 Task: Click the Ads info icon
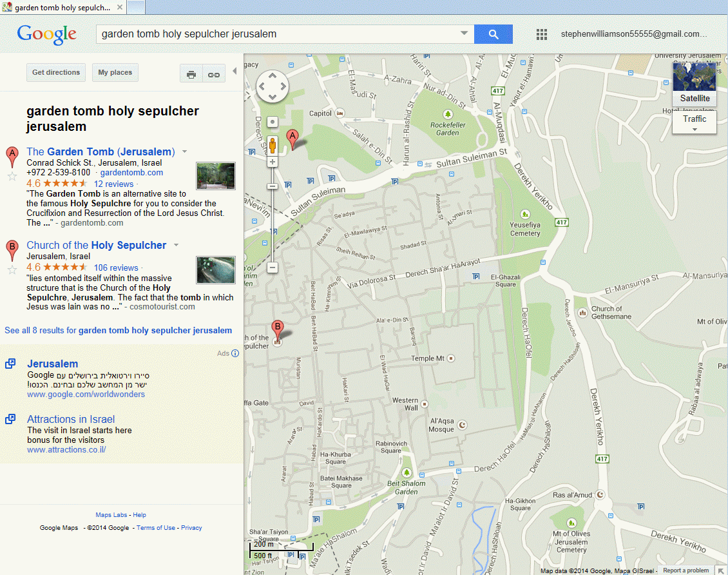pyautogui.click(x=235, y=353)
